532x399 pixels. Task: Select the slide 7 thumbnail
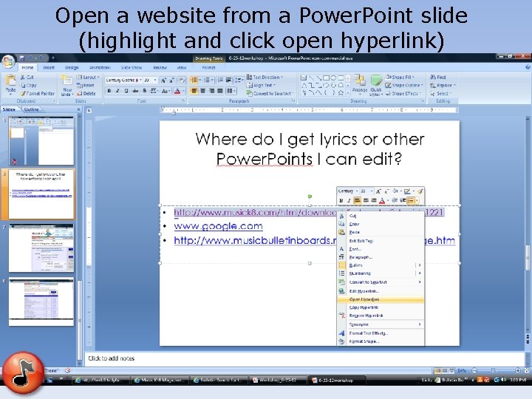pos(41,248)
